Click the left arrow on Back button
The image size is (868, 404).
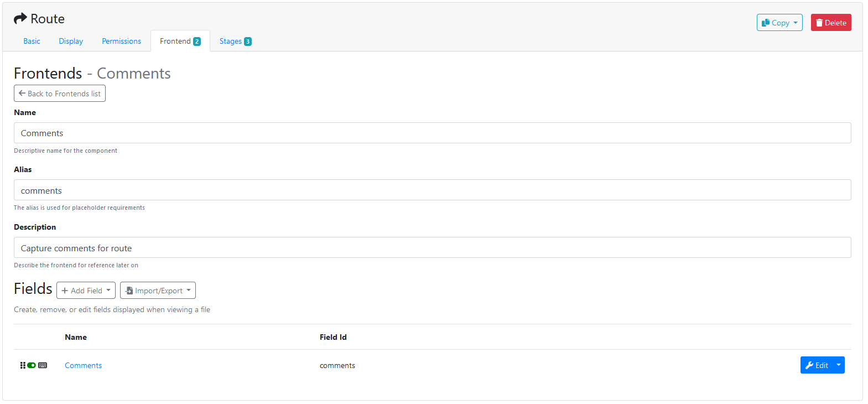point(22,94)
